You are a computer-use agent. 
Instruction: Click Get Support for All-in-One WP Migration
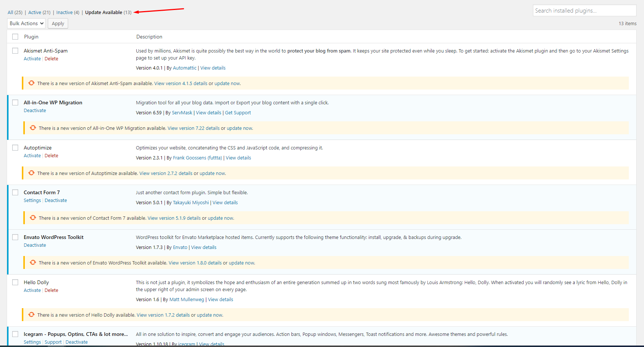[238, 113]
